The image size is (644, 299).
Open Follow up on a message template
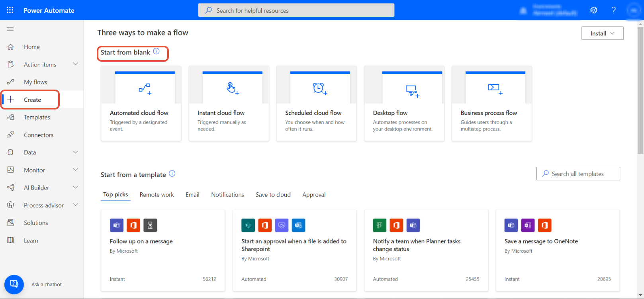tap(163, 251)
